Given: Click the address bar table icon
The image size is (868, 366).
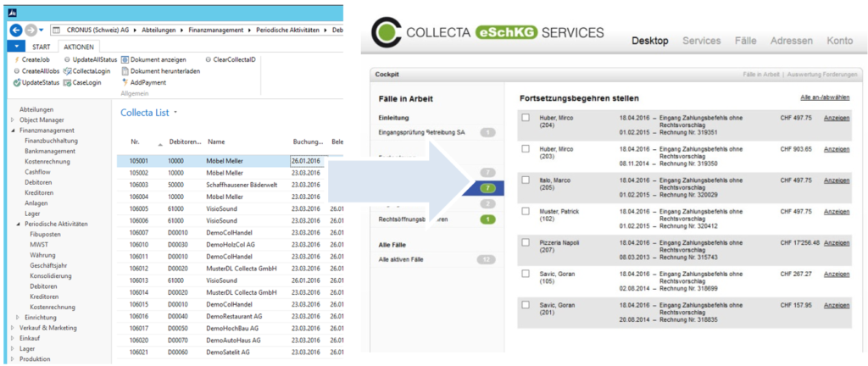Looking at the screenshot, I should click(x=55, y=30).
